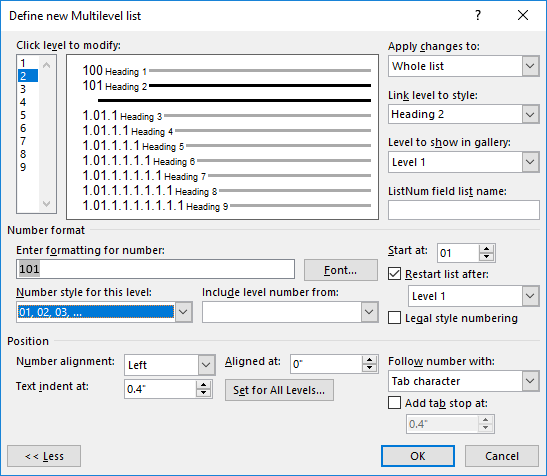Check the Add tab stop at box
The image size is (547, 476).
click(x=394, y=403)
